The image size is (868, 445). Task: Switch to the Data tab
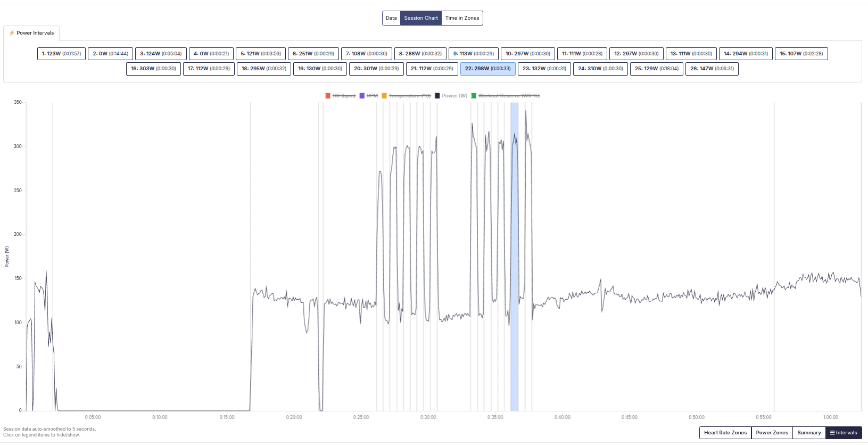[x=391, y=18]
